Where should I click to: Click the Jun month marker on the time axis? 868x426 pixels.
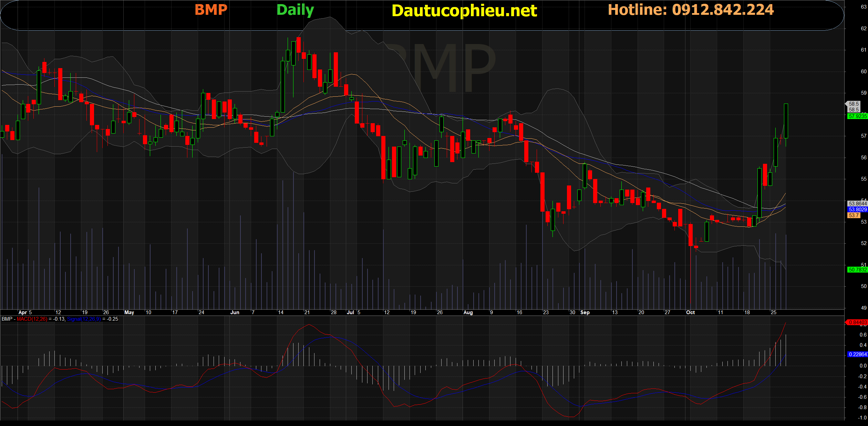[x=235, y=312]
